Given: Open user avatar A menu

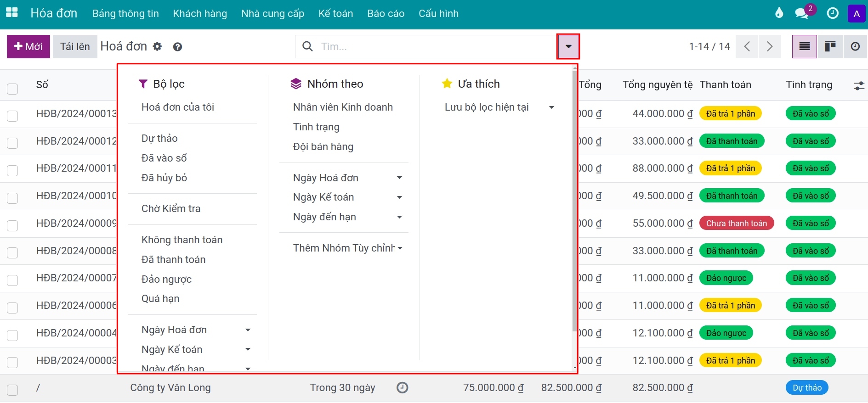Looking at the screenshot, I should coord(857,14).
